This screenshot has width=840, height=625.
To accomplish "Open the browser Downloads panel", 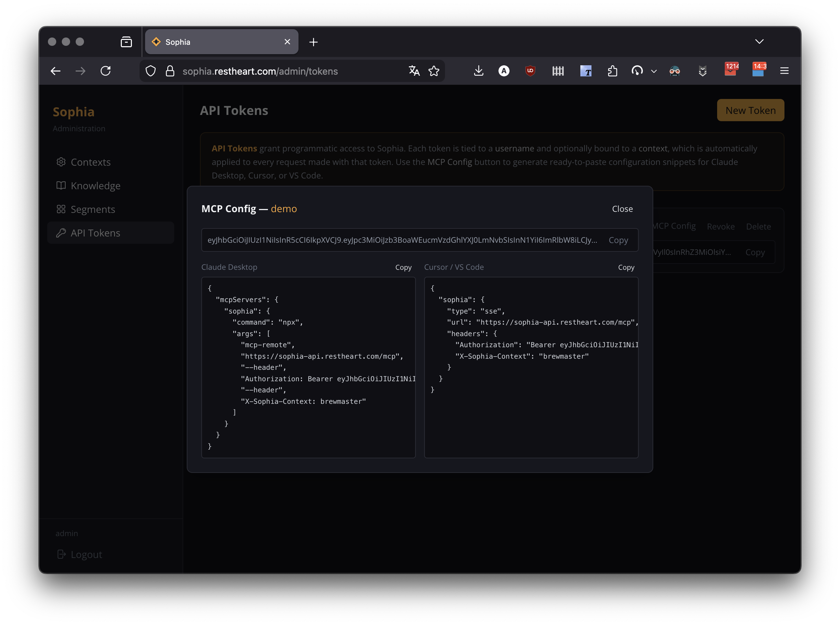I will coord(478,71).
